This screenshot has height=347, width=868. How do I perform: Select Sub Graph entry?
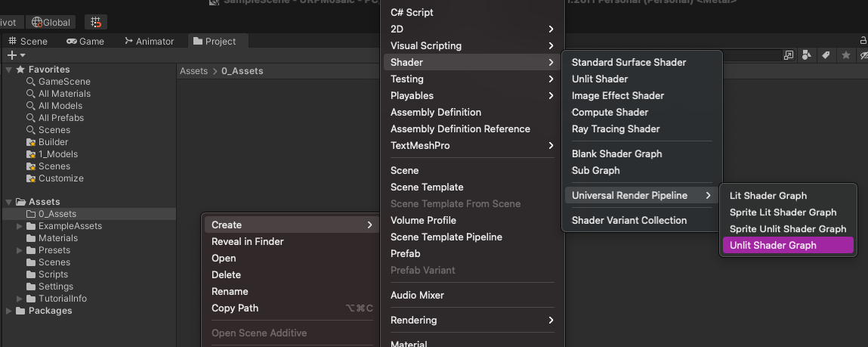[x=642, y=170]
